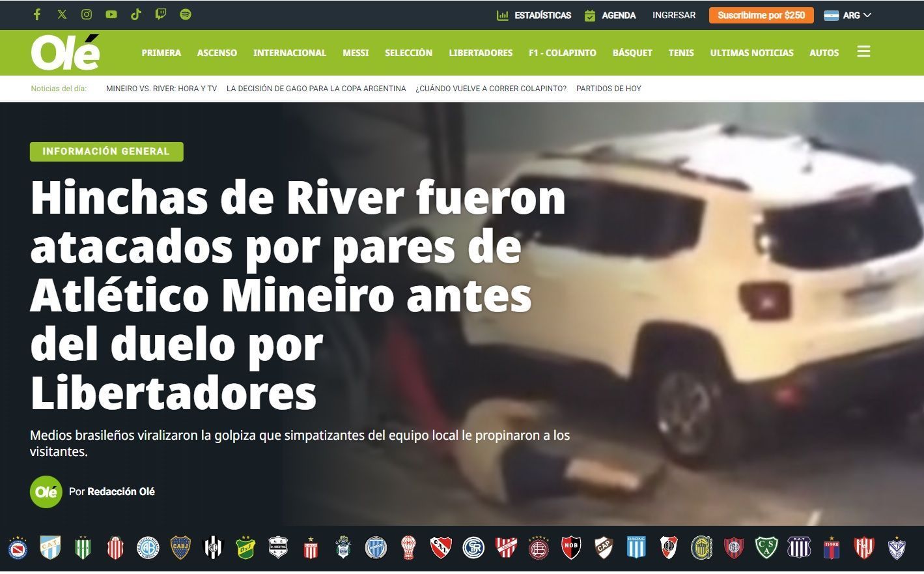Screen dimensions: 924x574
Task: Open Olé's YouTube channel icon
Action: (111, 14)
